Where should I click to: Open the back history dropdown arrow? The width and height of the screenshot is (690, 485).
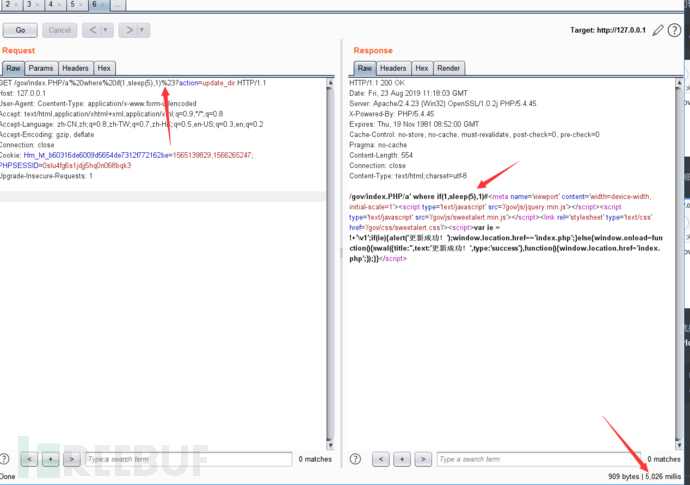[106, 30]
